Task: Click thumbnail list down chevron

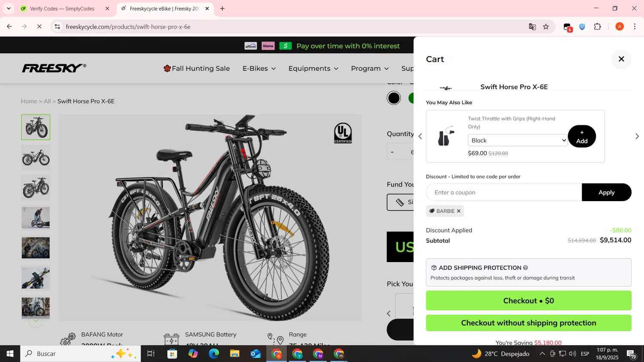Action: click(x=36, y=321)
